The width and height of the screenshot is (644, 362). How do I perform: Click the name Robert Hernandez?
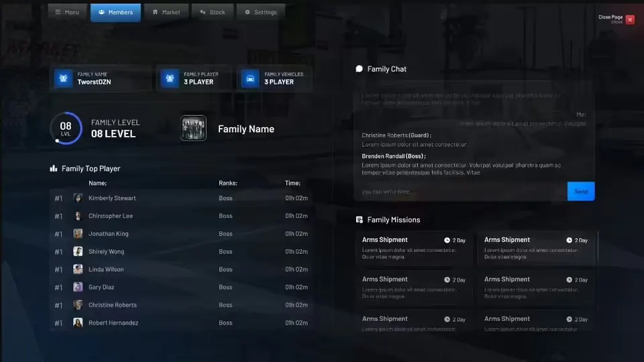point(113,322)
